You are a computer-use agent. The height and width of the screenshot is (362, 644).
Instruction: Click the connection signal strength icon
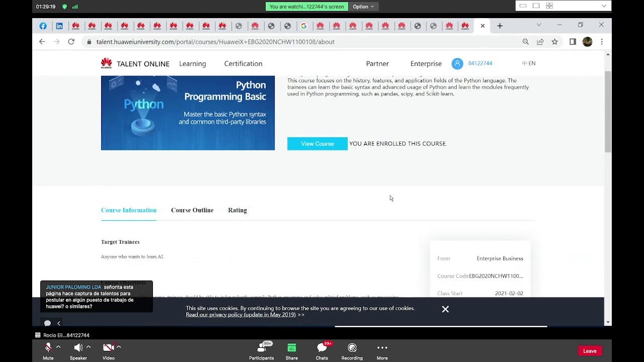click(x=75, y=7)
